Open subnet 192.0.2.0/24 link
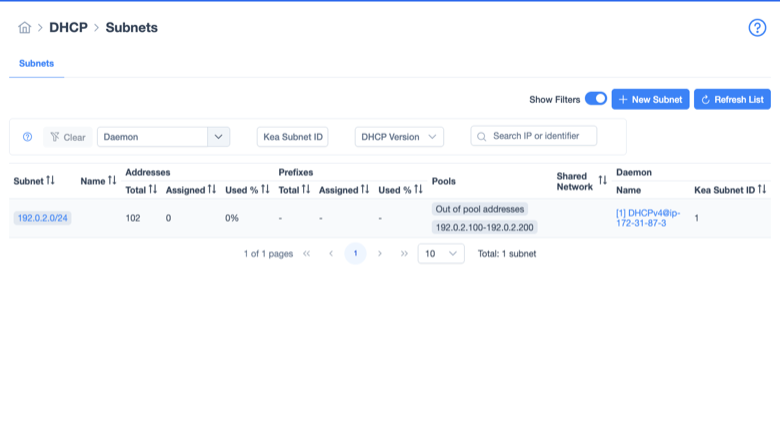This screenshot has width=780, height=439. click(x=42, y=218)
